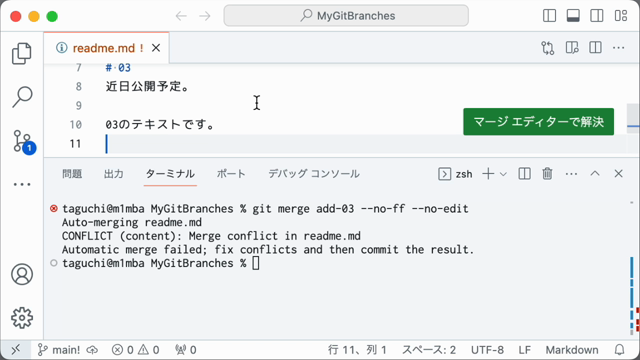Open remote window indicator in status bar
The width and height of the screenshot is (640, 360).
16,350
